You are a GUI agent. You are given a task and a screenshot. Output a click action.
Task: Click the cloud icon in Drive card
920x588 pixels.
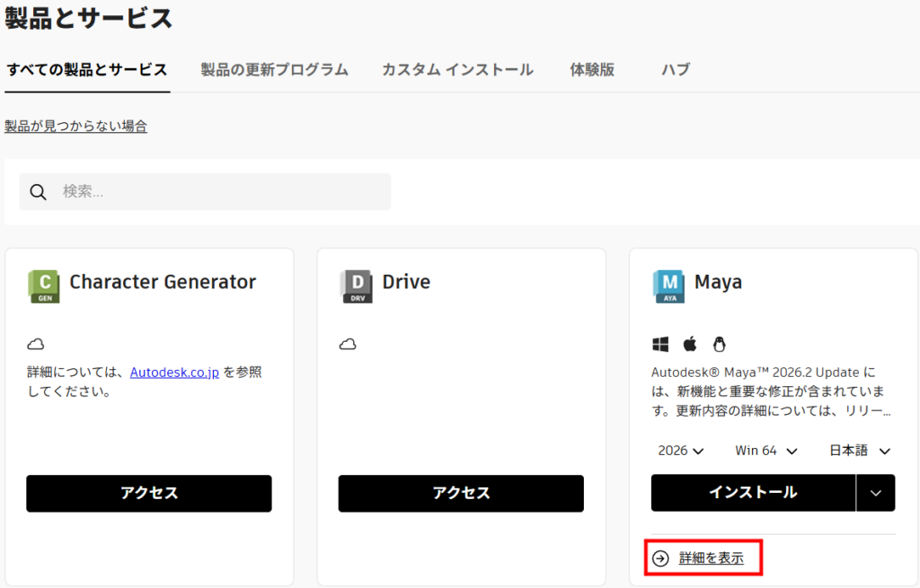[348, 345]
